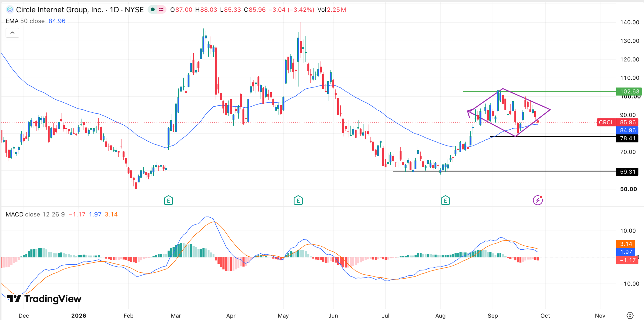Click the 1.97 blue MACD axis label

point(626,252)
